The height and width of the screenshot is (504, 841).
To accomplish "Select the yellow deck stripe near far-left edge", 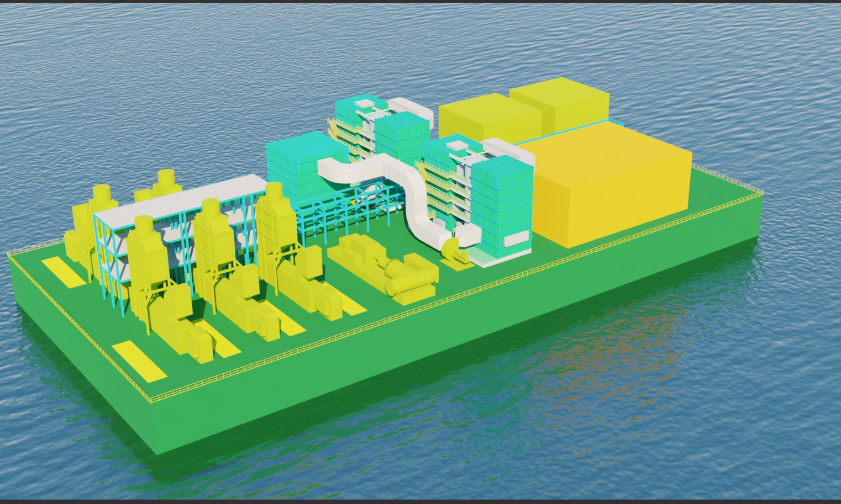I will pyautogui.click(x=64, y=272).
